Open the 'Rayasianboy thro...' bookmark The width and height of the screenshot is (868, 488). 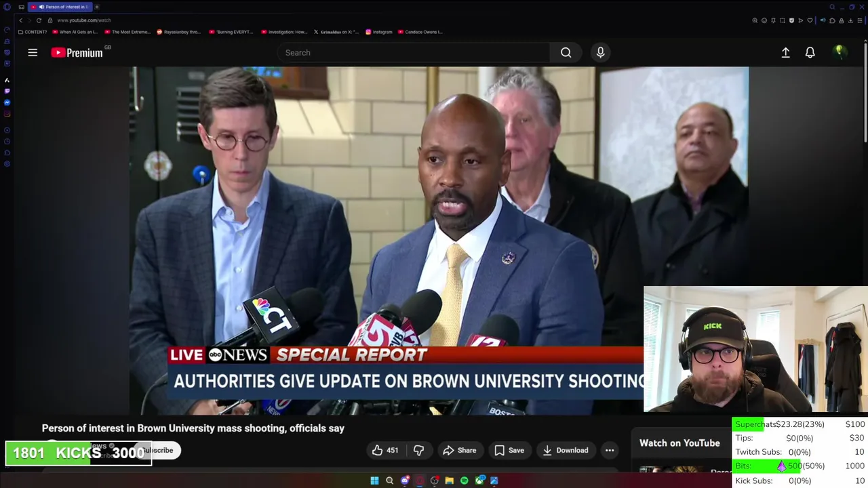pos(179,32)
